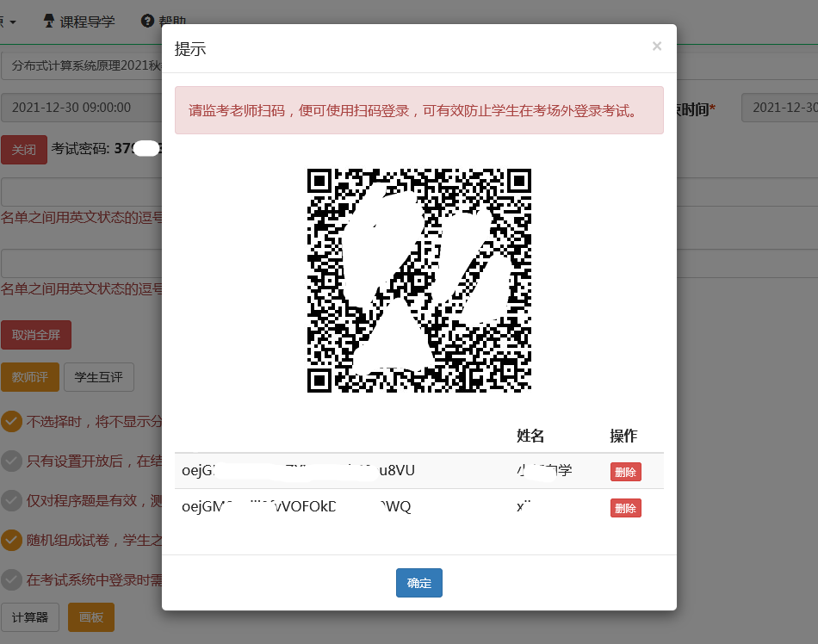Click the red 关闭 button behind the dialog
This screenshot has height=644, width=818.
point(24,150)
